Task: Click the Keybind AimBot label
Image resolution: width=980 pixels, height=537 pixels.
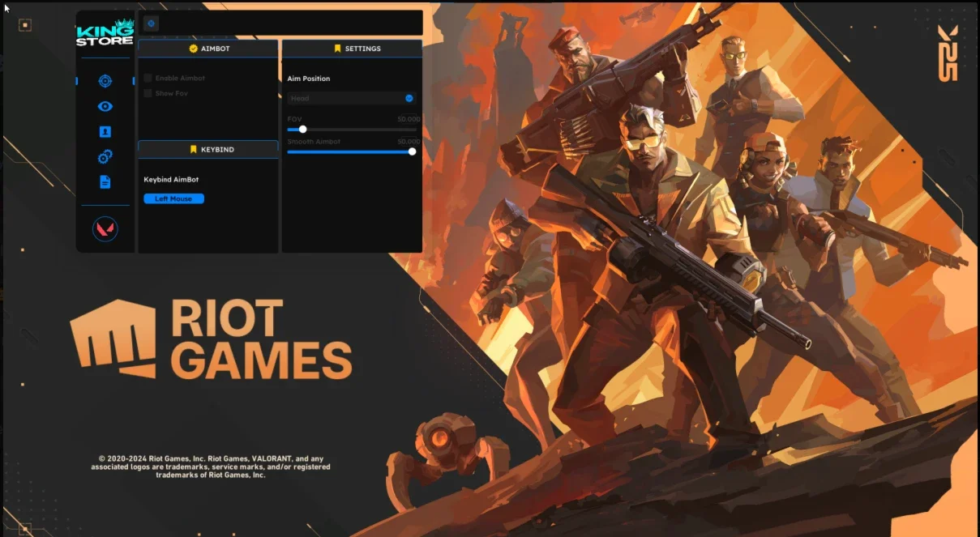Action: pos(171,179)
